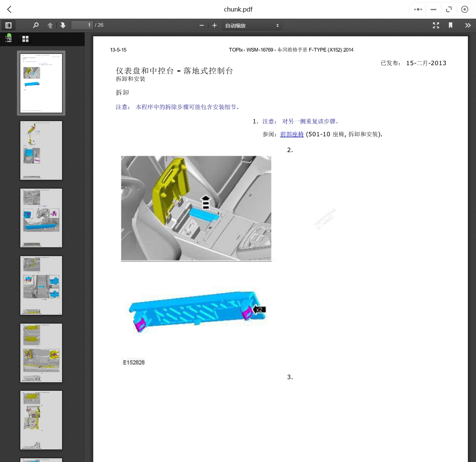Zoom out of the document

pyautogui.click(x=202, y=25)
